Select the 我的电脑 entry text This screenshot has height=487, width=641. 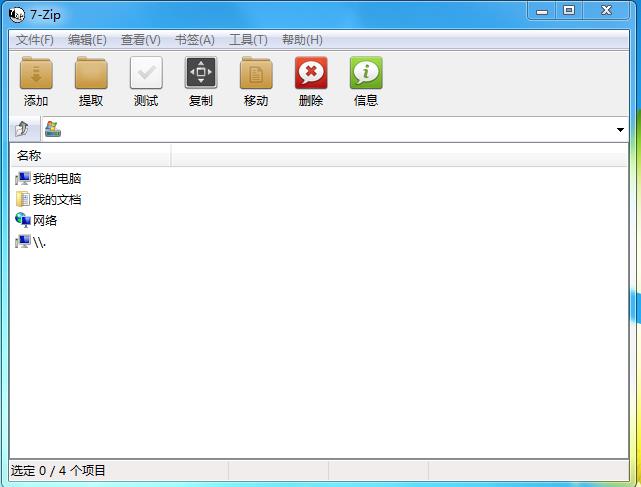(57, 179)
